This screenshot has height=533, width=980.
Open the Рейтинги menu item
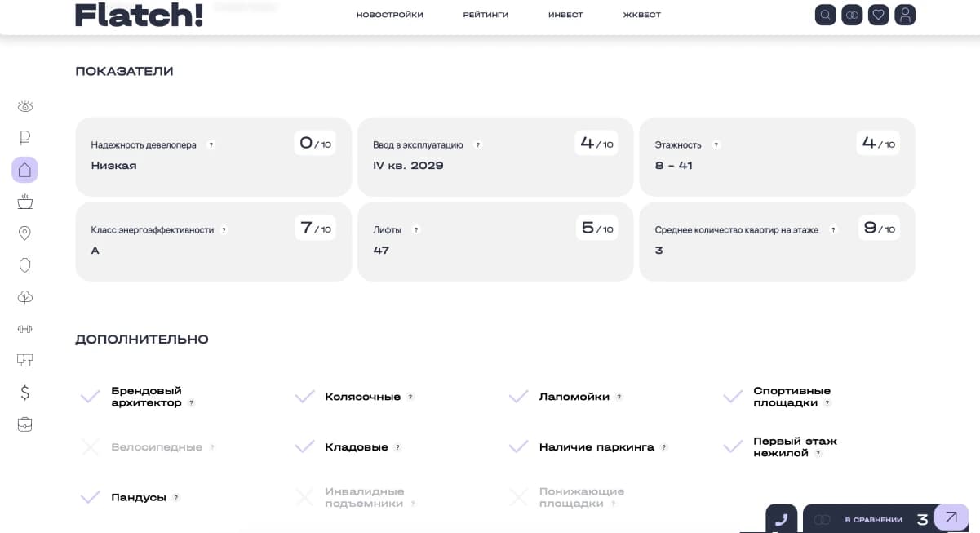click(x=486, y=16)
